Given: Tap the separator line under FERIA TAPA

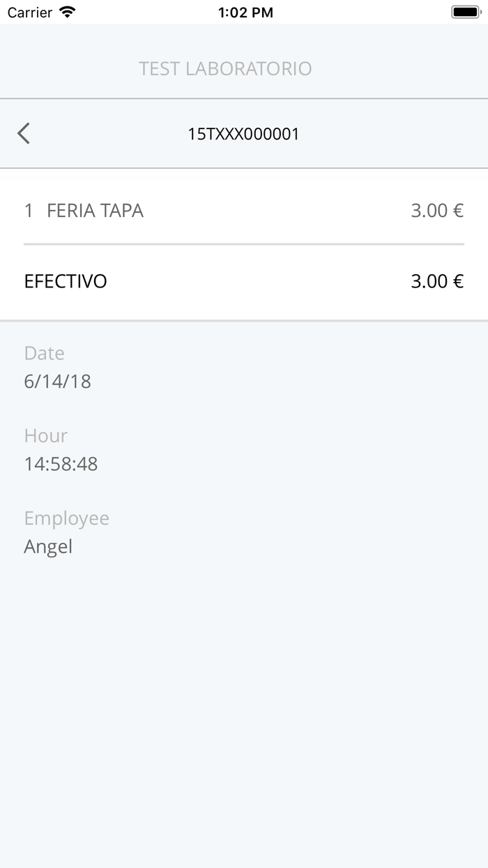Looking at the screenshot, I should (244, 244).
